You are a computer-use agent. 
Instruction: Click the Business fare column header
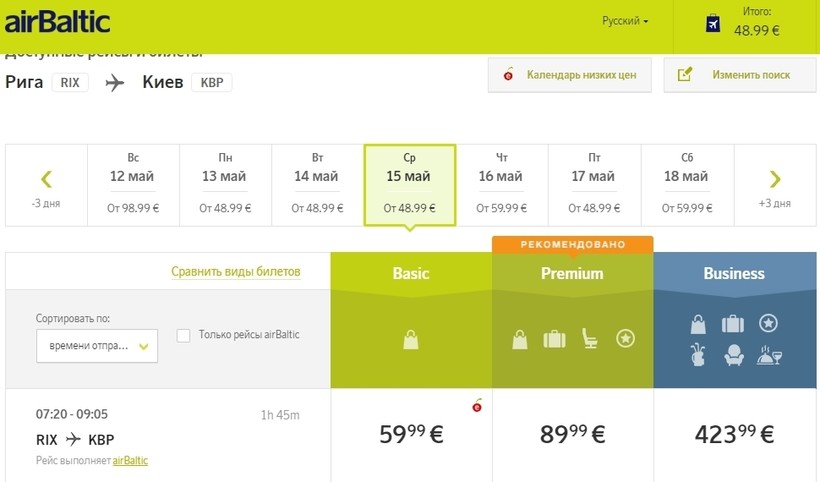click(x=734, y=273)
